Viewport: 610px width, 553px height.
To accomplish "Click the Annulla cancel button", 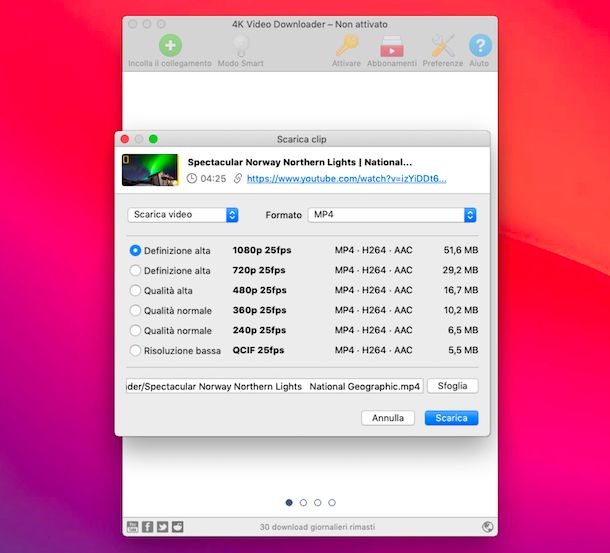I will pos(388,418).
